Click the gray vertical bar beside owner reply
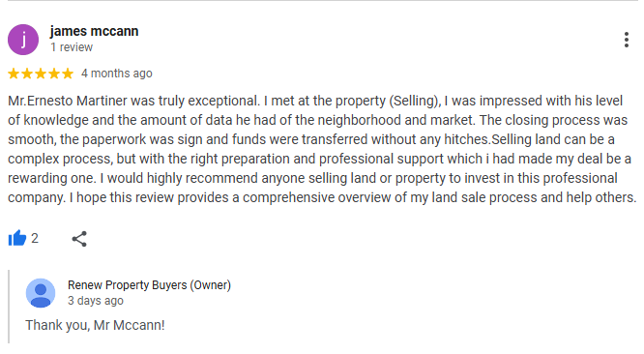Viewport: 644px width, 354px height. pyautogui.click(x=9, y=307)
